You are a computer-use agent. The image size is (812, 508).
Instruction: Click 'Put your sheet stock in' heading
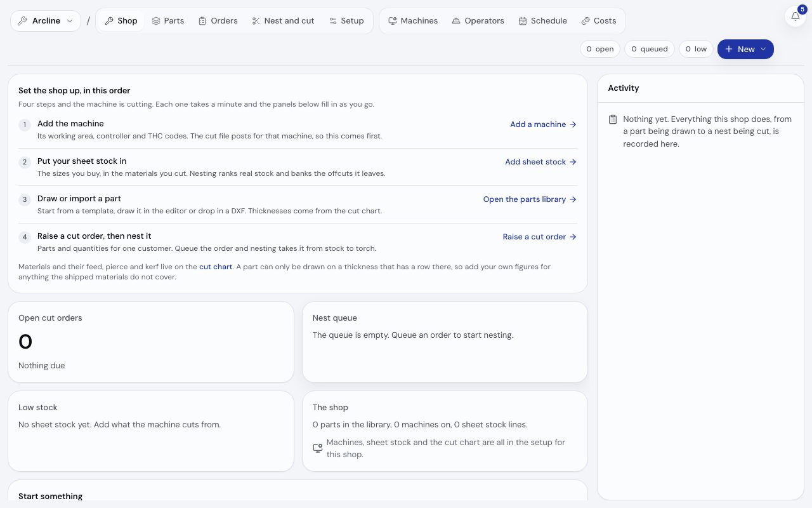coord(82,161)
